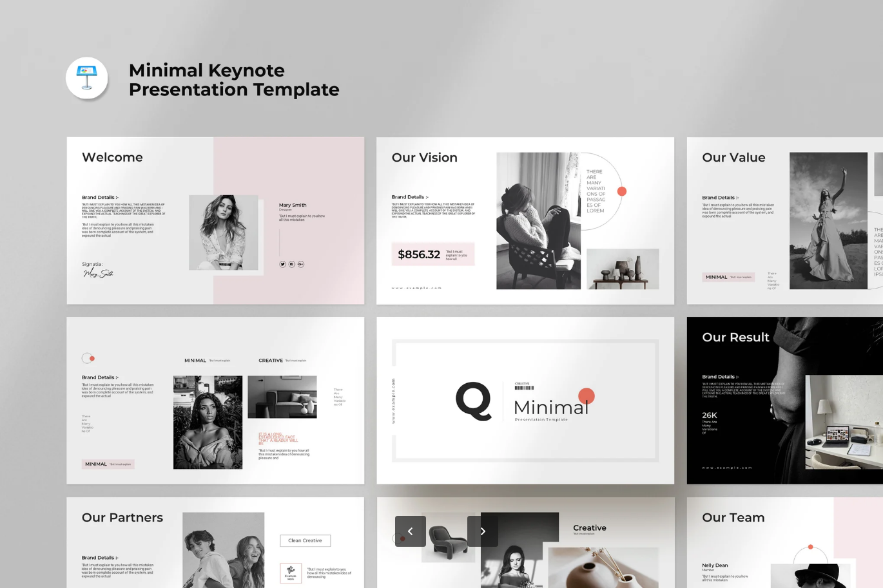The width and height of the screenshot is (883, 588).
Task: Click the Our Partners slide heading
Action: tap(122, 517)
